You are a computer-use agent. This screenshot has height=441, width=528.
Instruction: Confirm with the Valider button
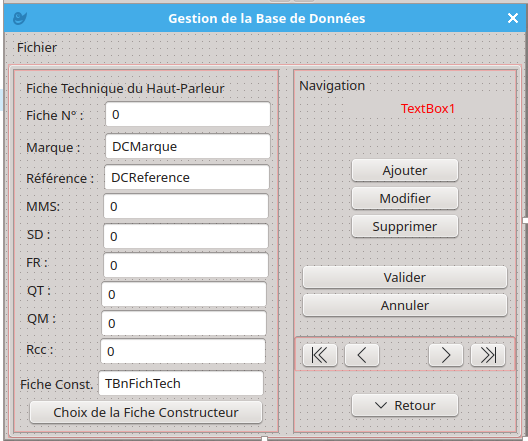tap(405, 277)
